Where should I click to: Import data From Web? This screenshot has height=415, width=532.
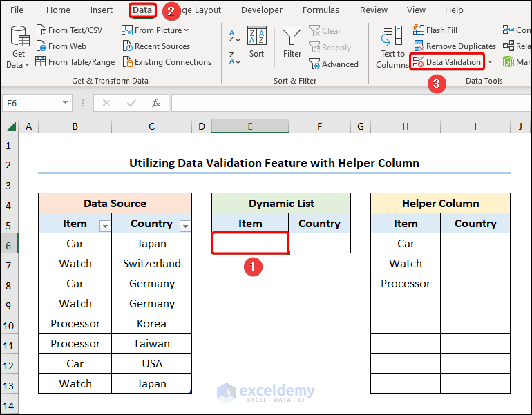click(61, 46)
